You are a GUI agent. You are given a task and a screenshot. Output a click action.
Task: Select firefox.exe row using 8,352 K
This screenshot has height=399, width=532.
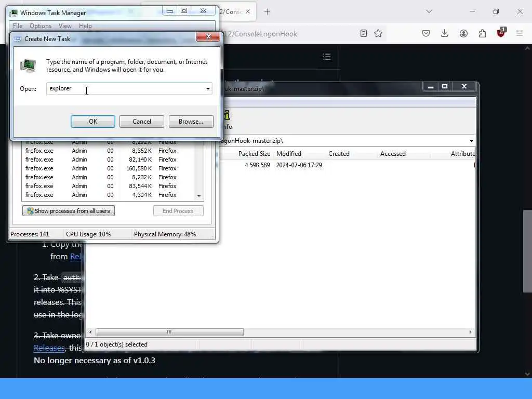[x=109, y=151]
